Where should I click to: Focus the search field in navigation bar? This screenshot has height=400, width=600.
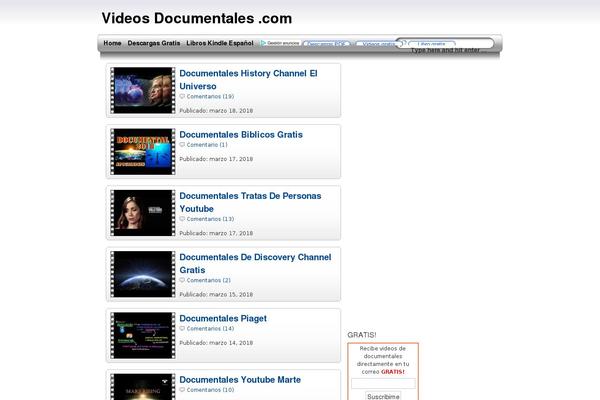pos(445,43)
